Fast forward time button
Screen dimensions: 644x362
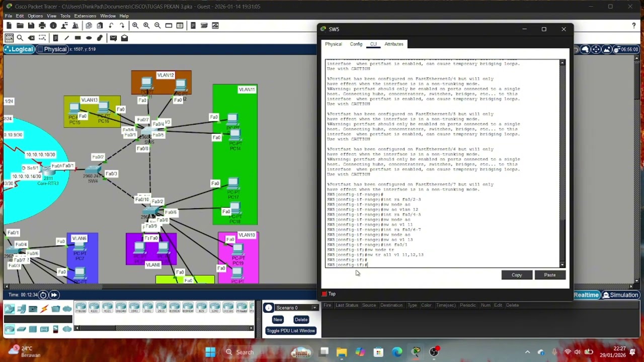click(x=53, y=295)
